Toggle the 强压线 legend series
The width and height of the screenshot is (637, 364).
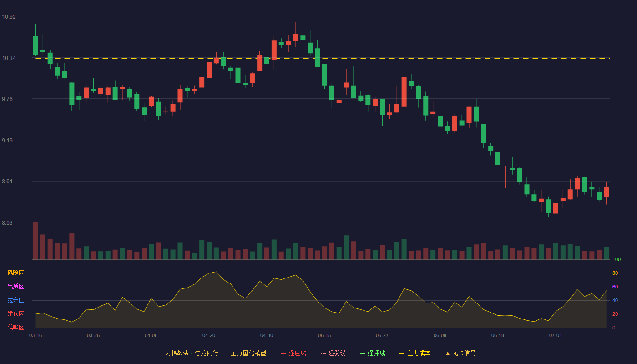(x=293, y=353)
